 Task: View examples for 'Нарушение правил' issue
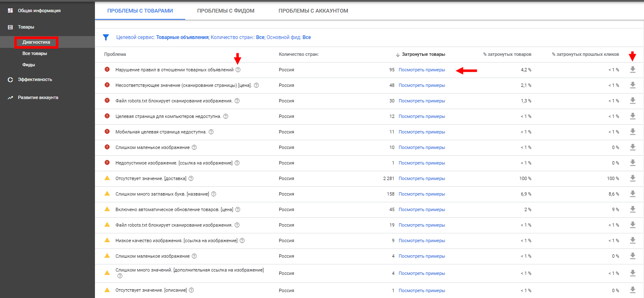(421, 70)
